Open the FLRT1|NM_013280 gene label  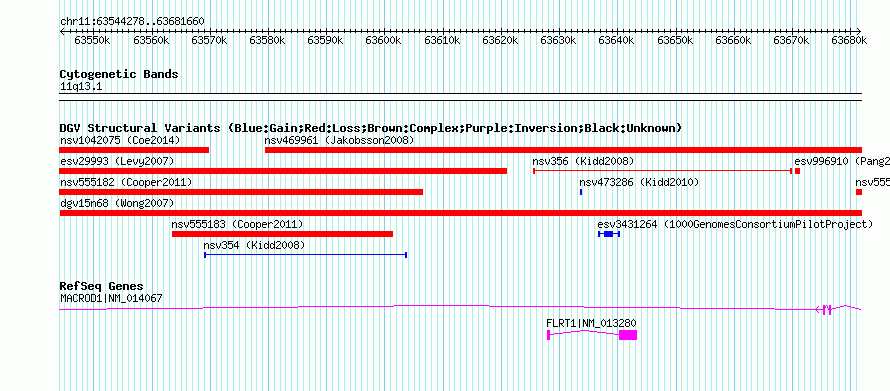click(591, 323)
